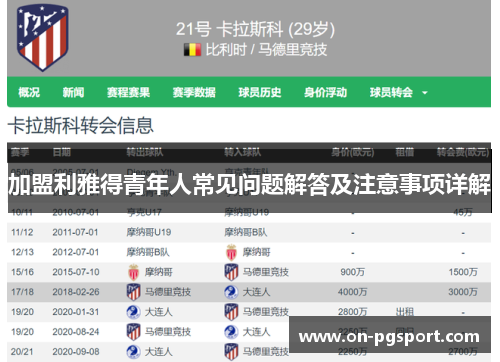Screen dimensions: 500x362
Task: Click Monaco crest in 12/13 row
Action: pyautogui.click(x=231, y=252)
